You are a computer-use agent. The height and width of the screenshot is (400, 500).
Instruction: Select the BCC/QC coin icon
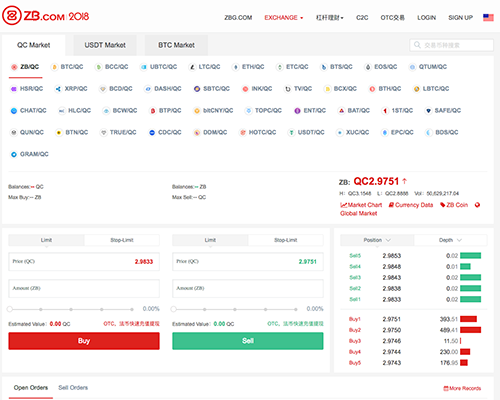click(x=99, y=67)
